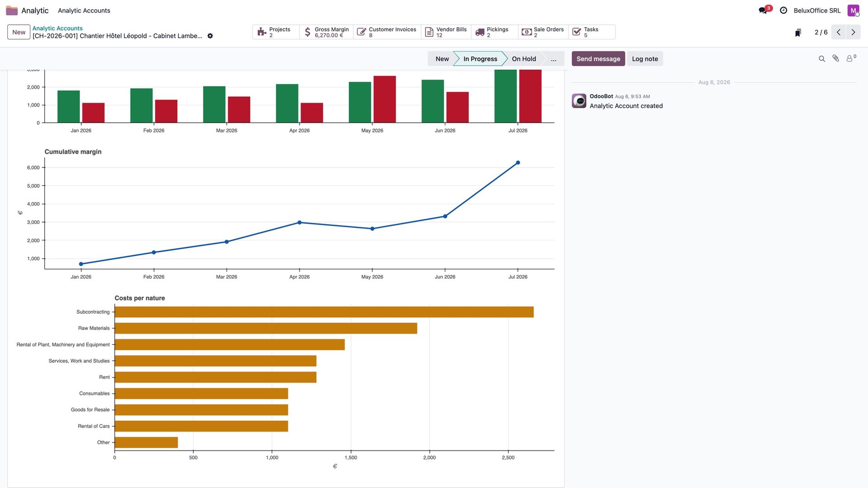
Task: Open the Analytic app folder icon
Action: point(12,10)
